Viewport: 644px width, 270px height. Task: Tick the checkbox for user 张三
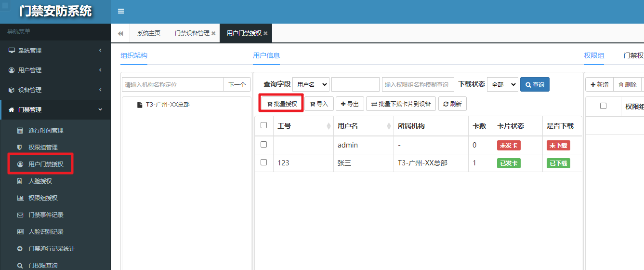(x=263, y=162)
